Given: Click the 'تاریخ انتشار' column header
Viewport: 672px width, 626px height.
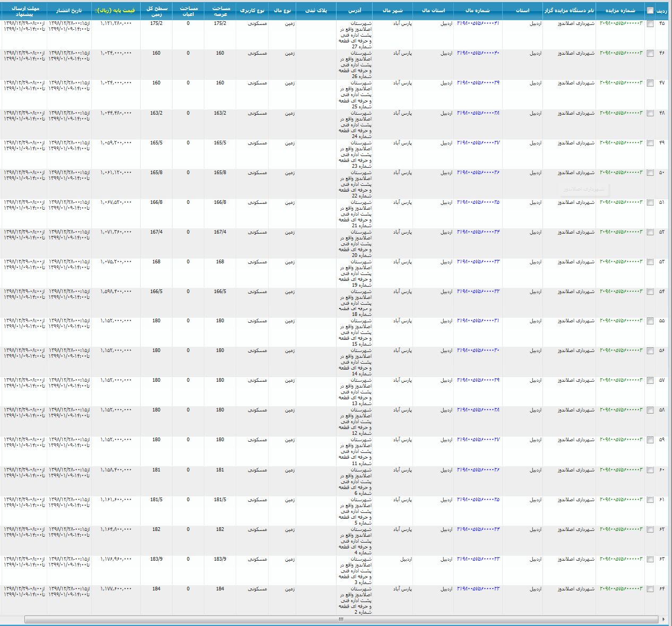Looking at the screenshot, I should [x=69, y=11].
